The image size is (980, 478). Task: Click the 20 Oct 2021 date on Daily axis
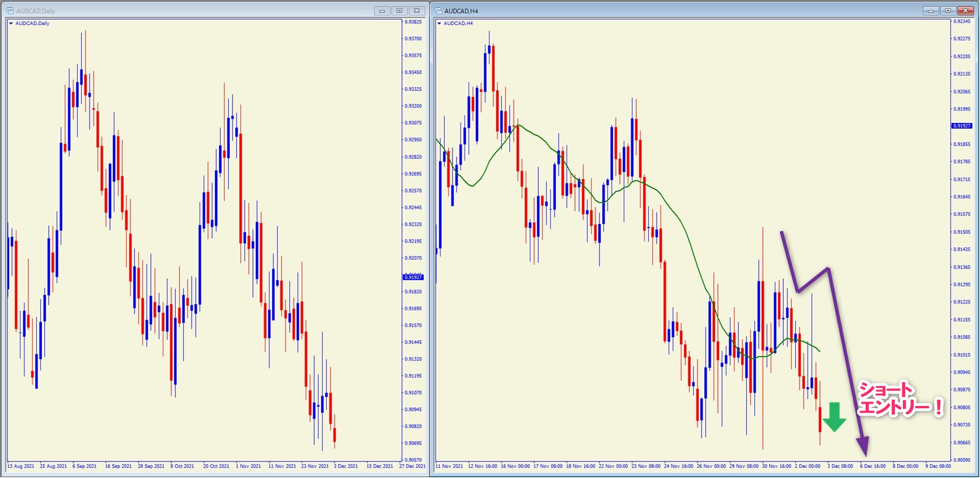point(216,466)
